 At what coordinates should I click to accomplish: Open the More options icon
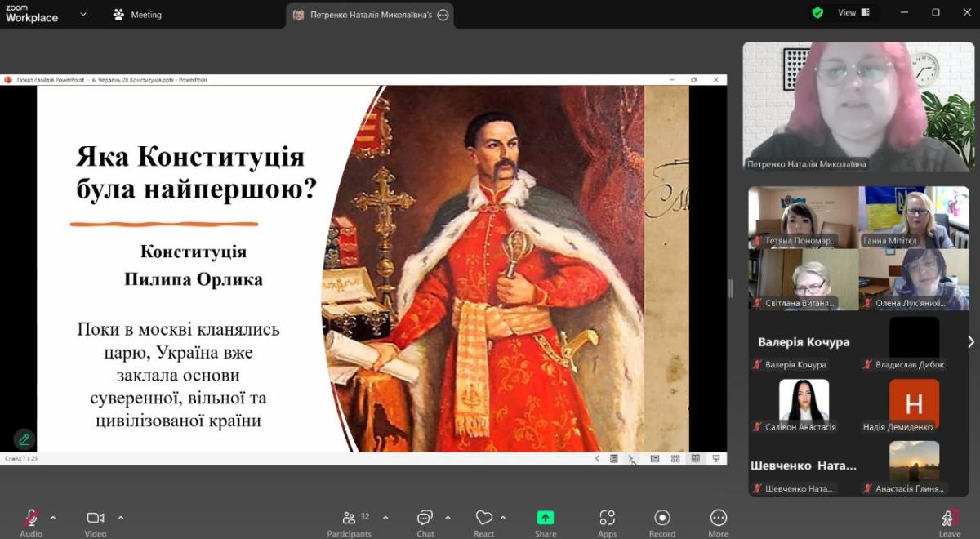(x=719, y=519)
